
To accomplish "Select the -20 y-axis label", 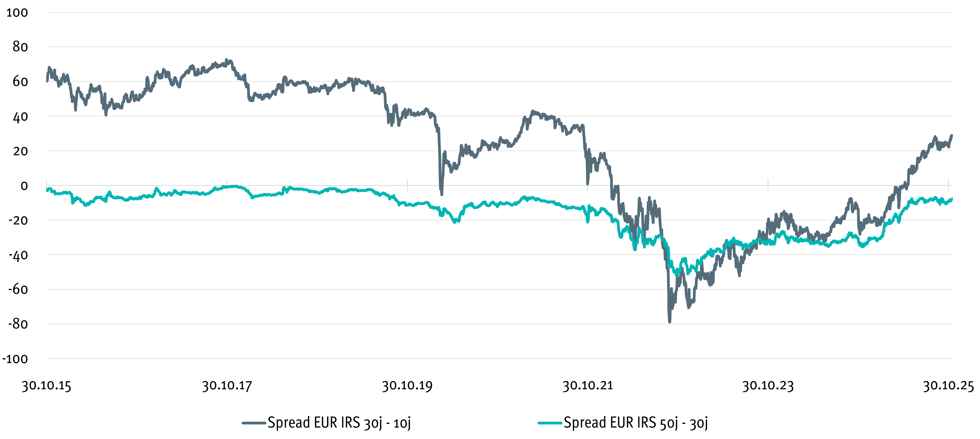I will [18, 221].
